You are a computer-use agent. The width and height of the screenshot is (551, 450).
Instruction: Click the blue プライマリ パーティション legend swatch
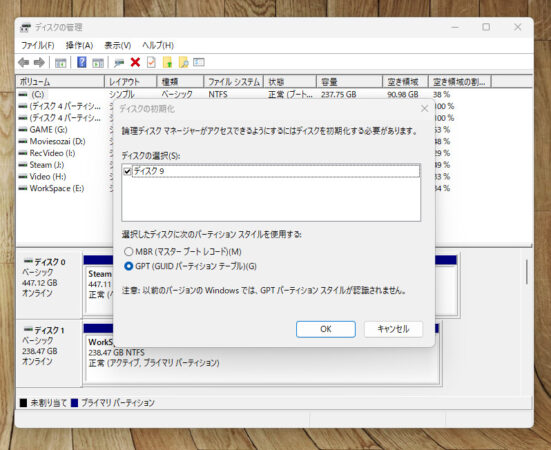click(74, 403)
